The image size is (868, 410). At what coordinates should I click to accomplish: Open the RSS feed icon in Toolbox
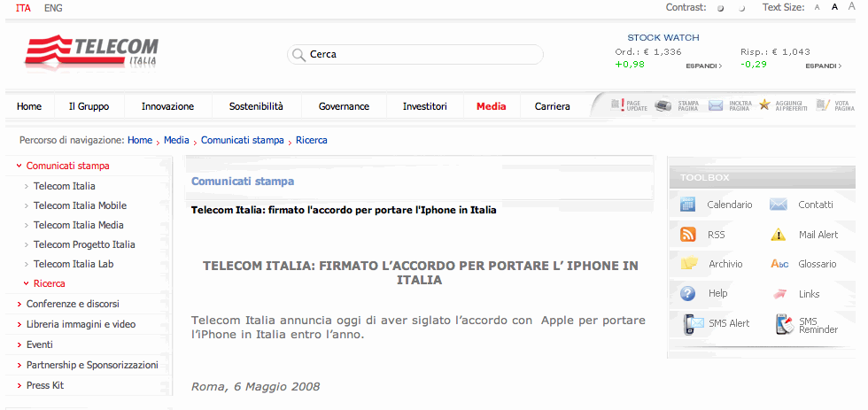[x=688, y=235]
